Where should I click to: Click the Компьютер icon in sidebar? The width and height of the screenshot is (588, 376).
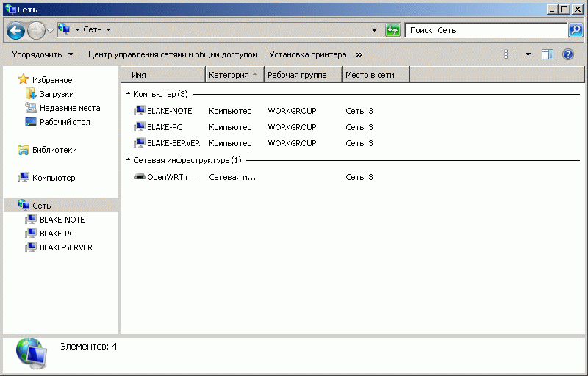pos(24,177)
